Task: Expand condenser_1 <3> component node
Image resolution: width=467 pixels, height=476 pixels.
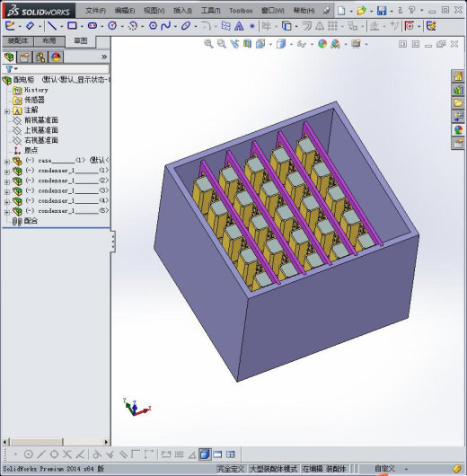Action: 7,192
